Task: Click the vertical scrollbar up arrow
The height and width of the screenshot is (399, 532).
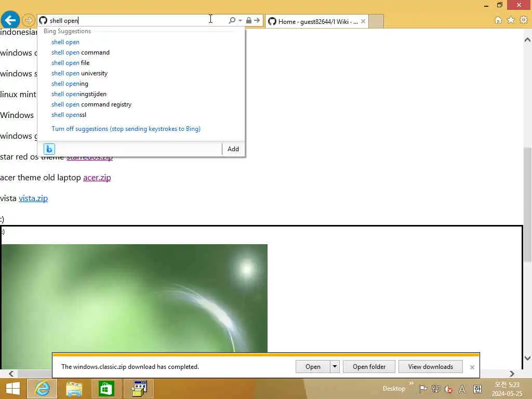Action: coord(527,39)
